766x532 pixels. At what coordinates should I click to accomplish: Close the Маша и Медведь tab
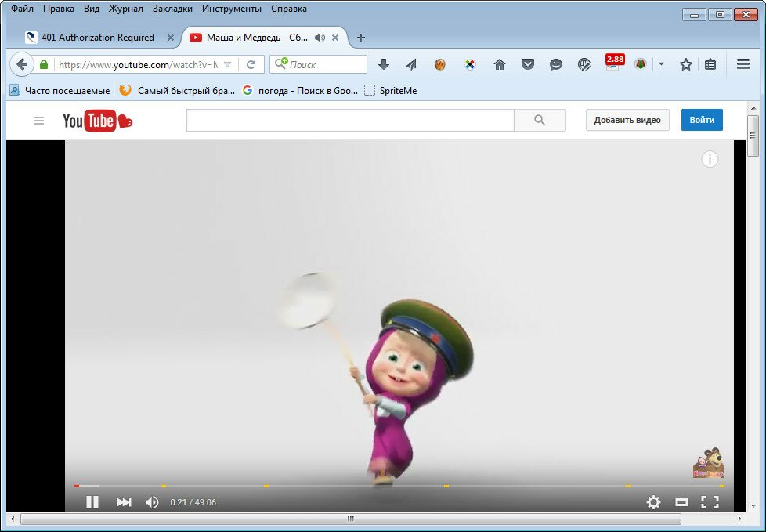click(x=335, y=38)
